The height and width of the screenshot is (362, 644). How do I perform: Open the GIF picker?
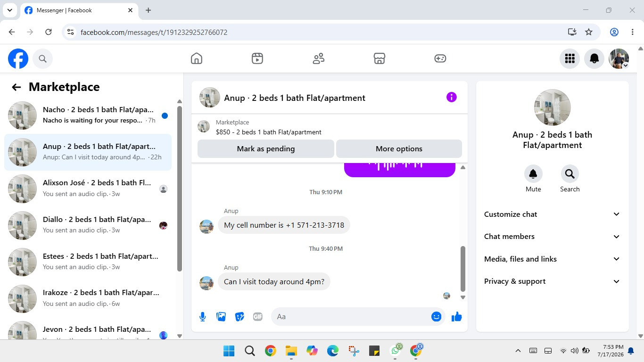pos(258,317)
